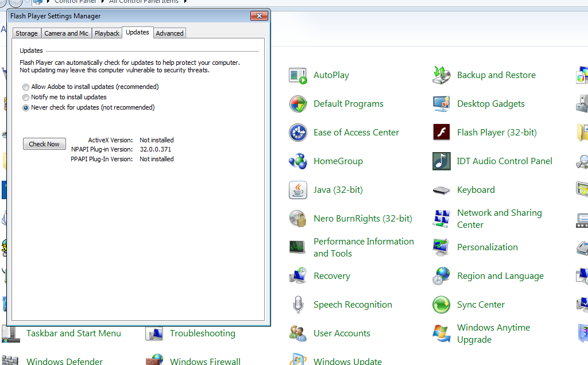Viewport: 588px width, 365px height.
Task: Open the Advanced tab
Action: point(169,33)
